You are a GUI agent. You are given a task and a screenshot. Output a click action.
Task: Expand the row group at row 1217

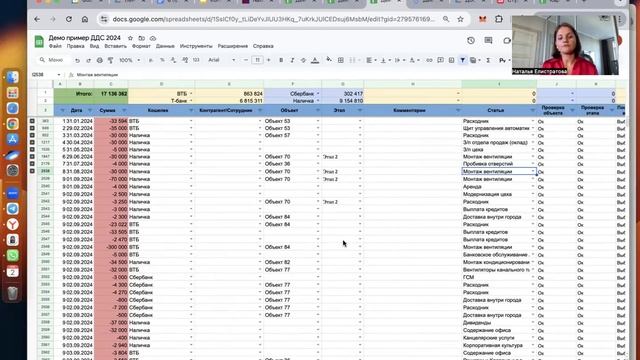pos(32,142)
